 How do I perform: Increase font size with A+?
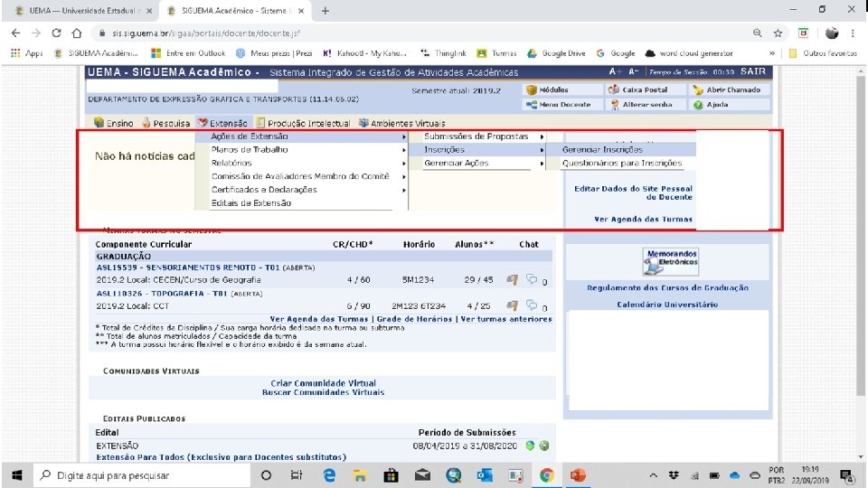[615, 72]
